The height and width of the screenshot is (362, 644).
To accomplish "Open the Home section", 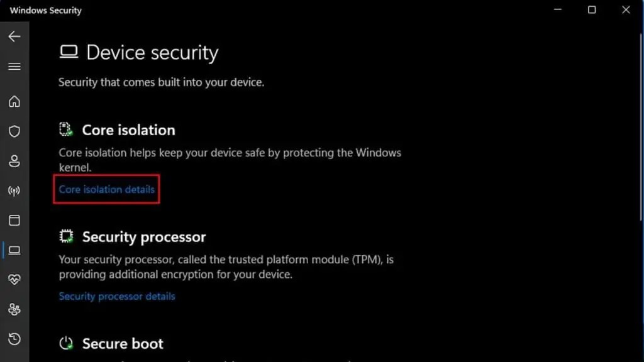I will click(x=14, y=101).
